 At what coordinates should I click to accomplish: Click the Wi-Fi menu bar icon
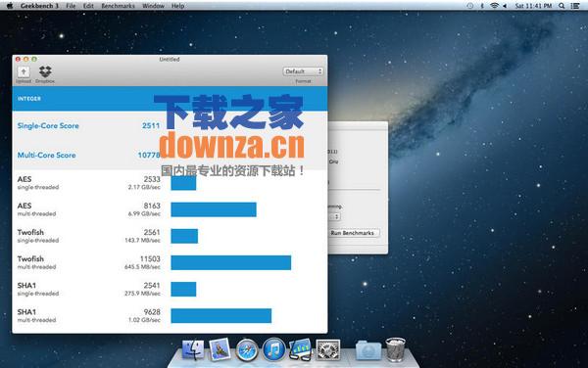[x=494, y=6]
